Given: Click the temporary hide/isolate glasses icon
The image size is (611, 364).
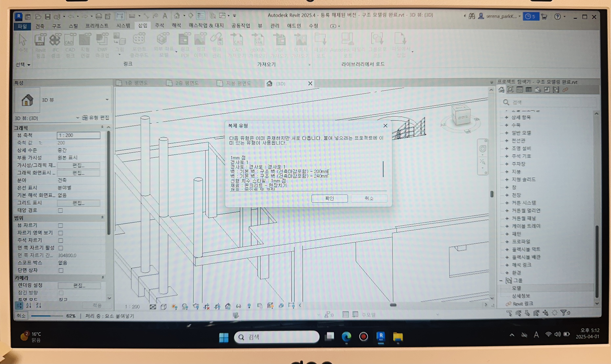Looking at the screenshot, I should (239, 306).
